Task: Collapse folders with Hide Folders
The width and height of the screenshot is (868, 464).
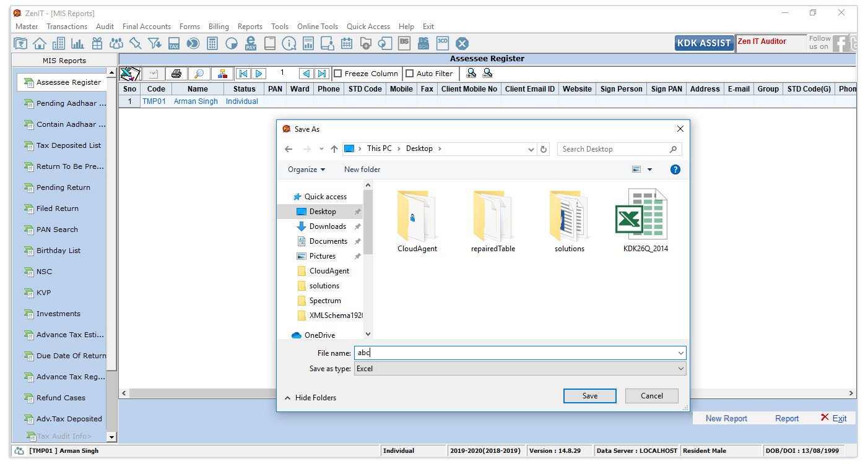Action: pos(310,398)
